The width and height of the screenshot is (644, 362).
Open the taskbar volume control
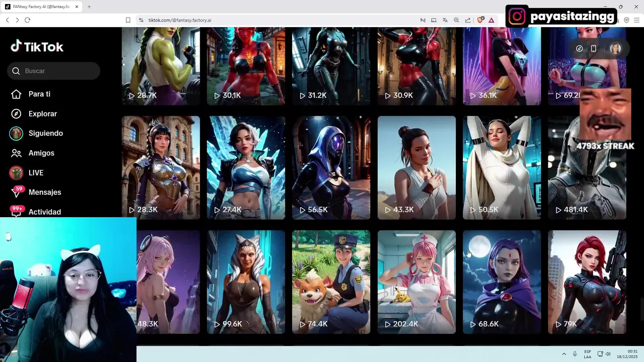pos(608,354)
